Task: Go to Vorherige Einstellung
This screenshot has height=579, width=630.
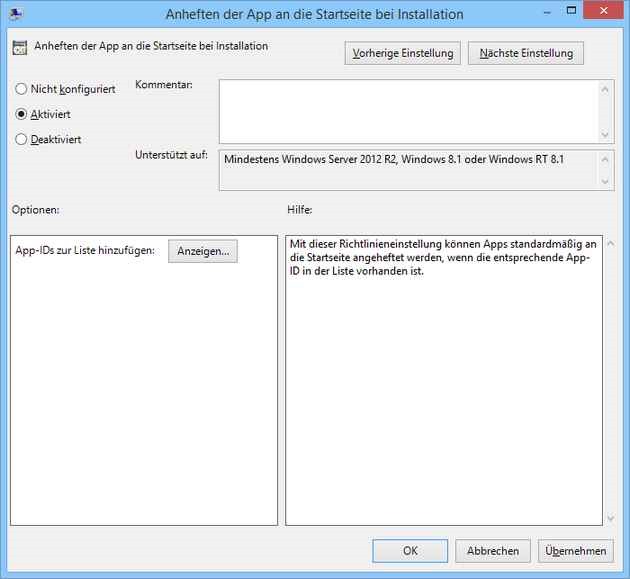Action: point(402,53)
